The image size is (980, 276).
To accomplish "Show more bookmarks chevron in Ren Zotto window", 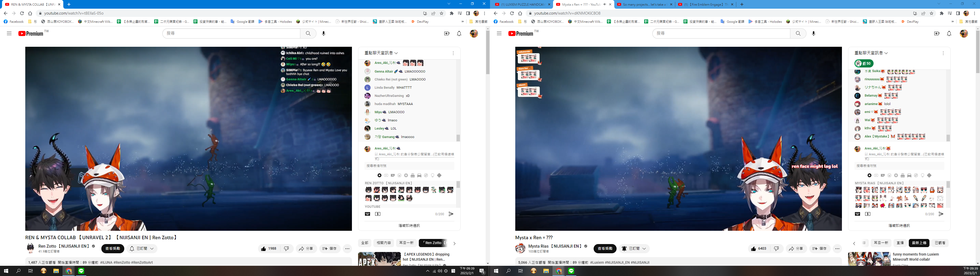I will (x=463, y=22).
